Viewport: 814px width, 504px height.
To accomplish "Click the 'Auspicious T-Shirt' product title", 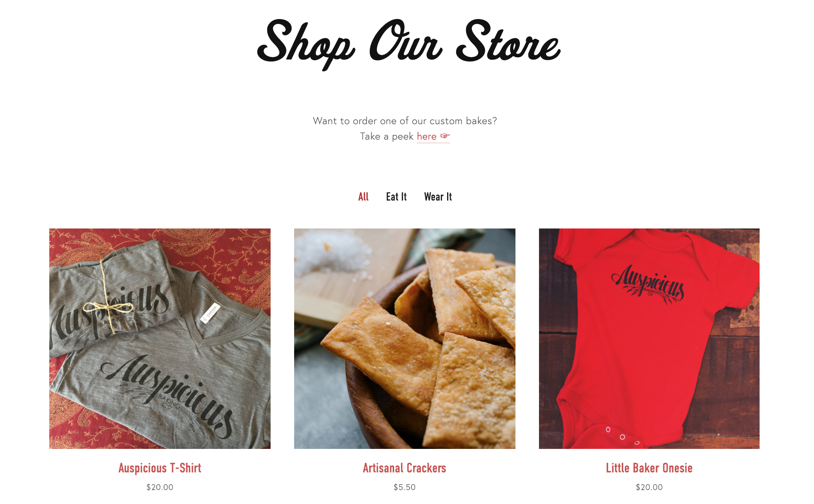I will pyautogui.click(x=160, y=468).
